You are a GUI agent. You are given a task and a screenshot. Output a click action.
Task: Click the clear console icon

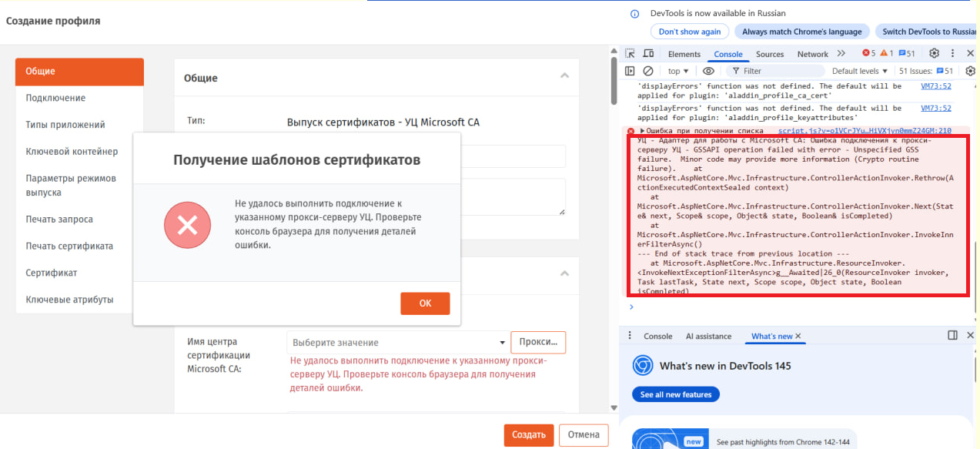click(648, 71)
